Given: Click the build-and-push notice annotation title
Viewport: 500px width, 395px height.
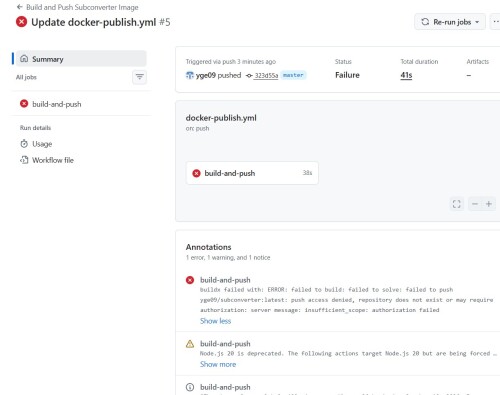Looking at the screenshot, I should point(225,387).
